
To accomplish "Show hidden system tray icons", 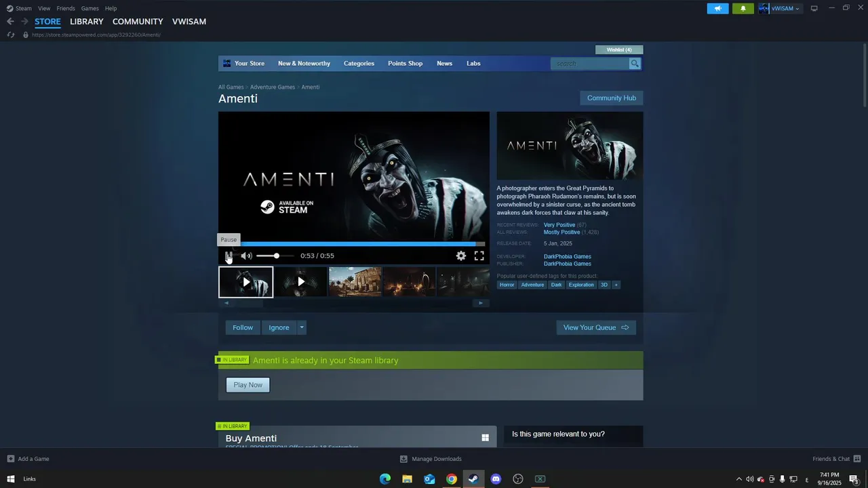I will click(739, 479).
